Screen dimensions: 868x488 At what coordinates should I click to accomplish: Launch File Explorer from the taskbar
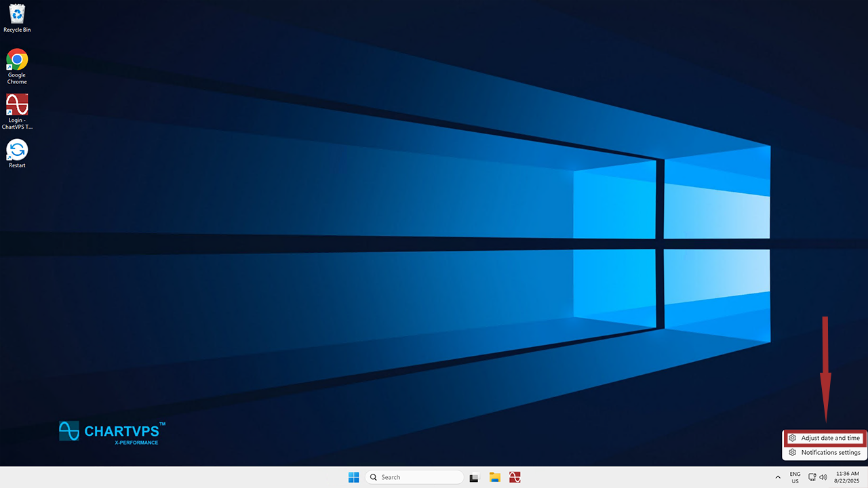(x=495, y=477)
